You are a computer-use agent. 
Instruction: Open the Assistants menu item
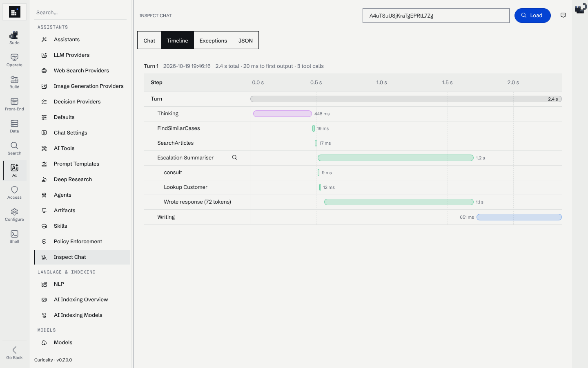pos(82,40)
